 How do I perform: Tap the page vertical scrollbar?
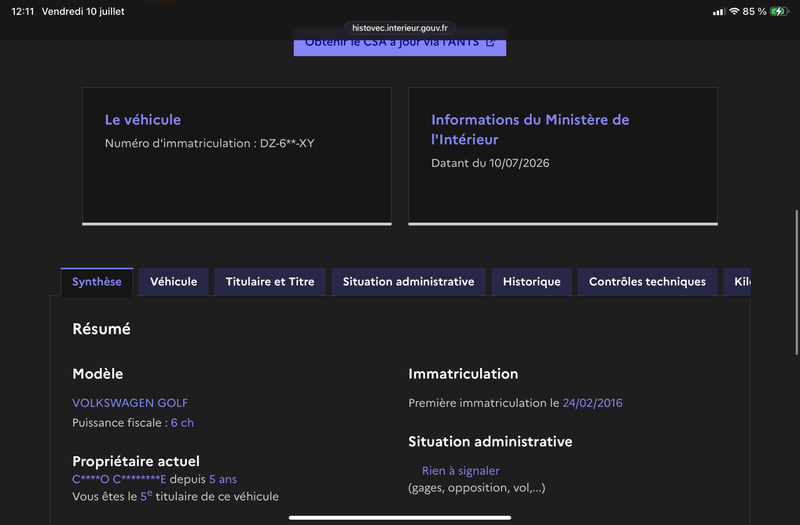796,282
